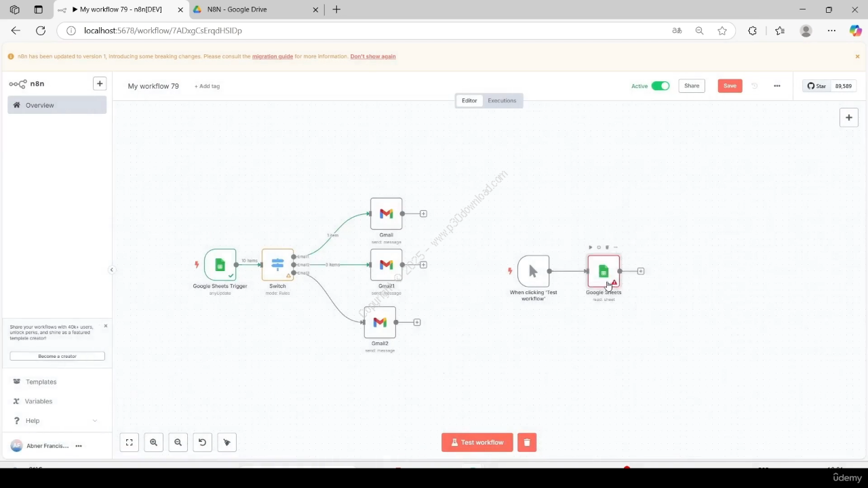868x488 pixels.
Task: Refresh the browser page
Action: tap(41, 30)
